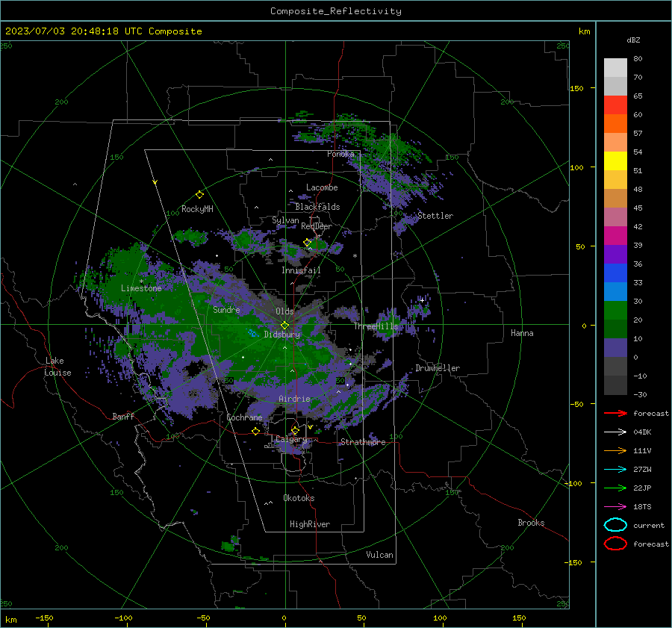Select the magenta 39-42 dBZ color swatch
This screenshot has width=672, height=628.
[615, 236]
